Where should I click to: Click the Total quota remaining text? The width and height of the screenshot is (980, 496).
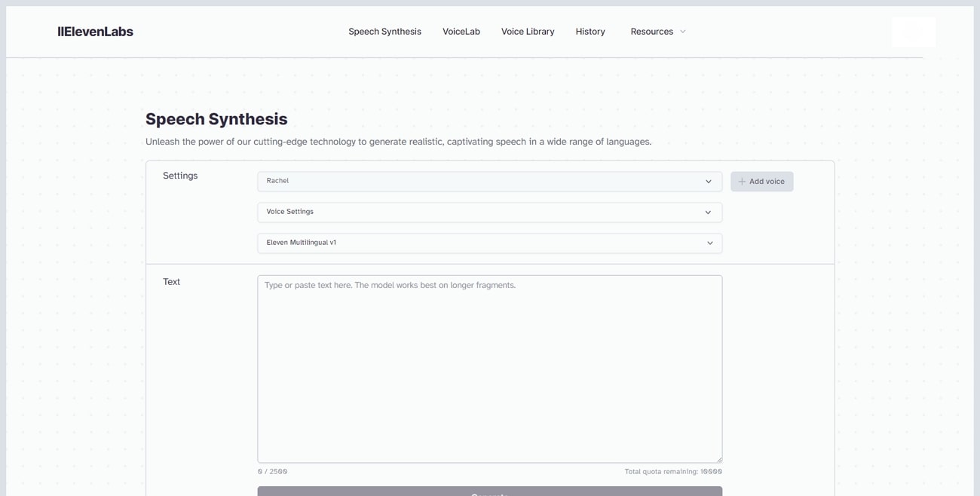click(x=672, y=472)
